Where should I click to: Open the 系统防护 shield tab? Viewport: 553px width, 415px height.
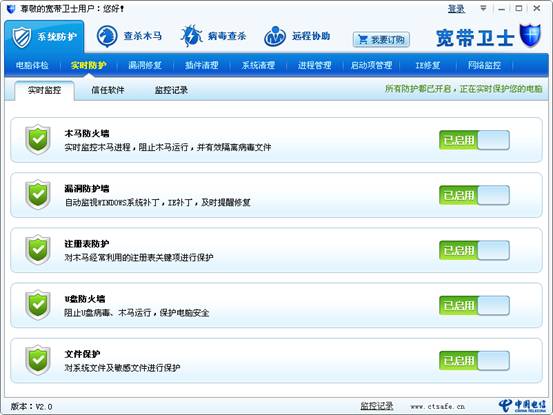(x=44, y=37)
